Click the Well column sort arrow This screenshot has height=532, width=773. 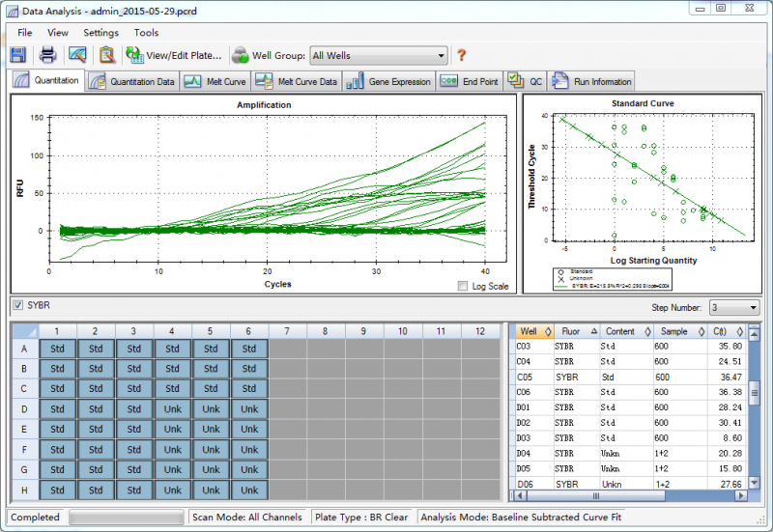pyautogui.click(x=548, y=331)
